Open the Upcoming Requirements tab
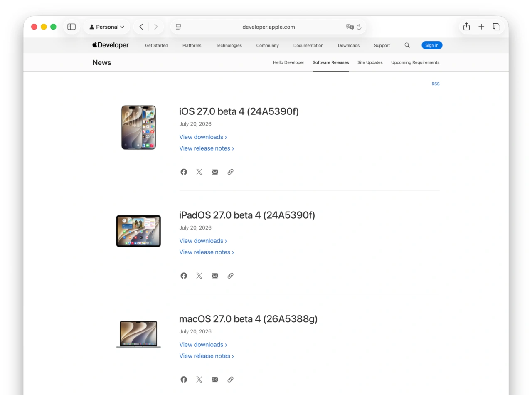The width and height of the screenshot is (532, 395). 415,62
